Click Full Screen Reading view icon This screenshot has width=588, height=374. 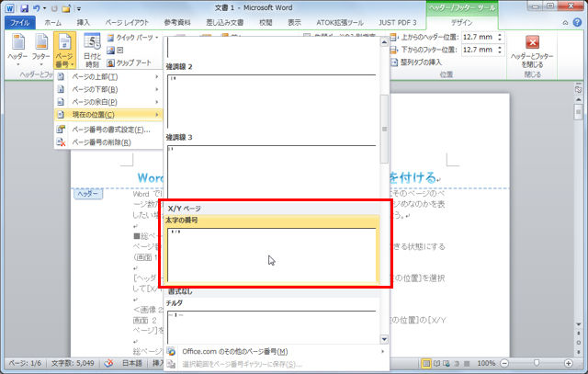tap(437, 363)
